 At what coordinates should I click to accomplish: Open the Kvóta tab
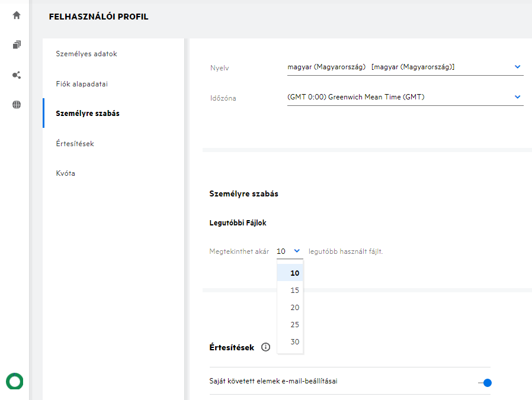[65, 173]
